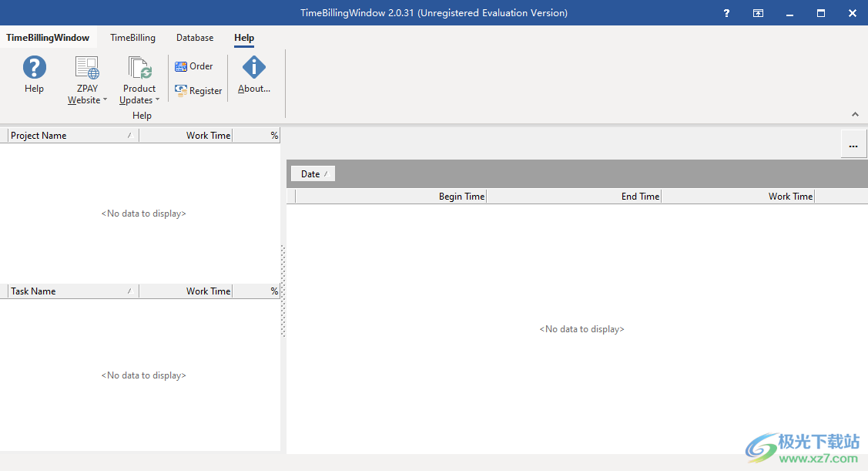Collapse the ribbon with the chevron
Screen dimensions: 868x471
855,114
